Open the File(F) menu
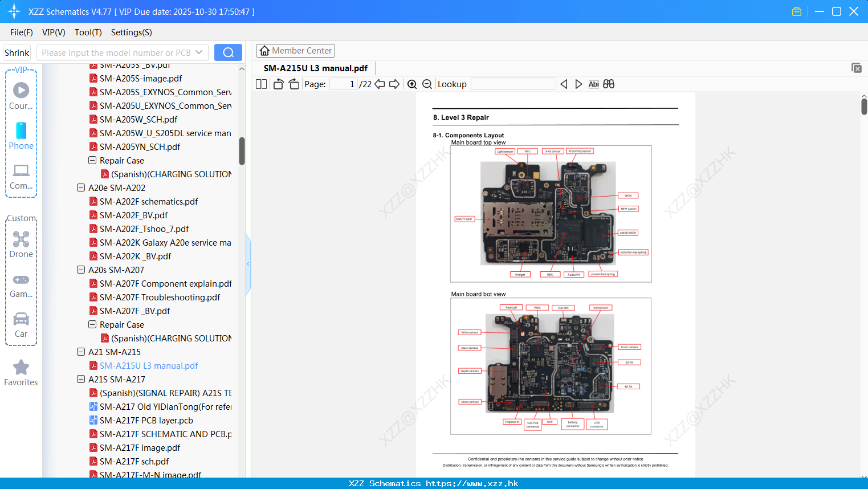The width and height of the screenshot is (868, 489). (x=21, y=32)
